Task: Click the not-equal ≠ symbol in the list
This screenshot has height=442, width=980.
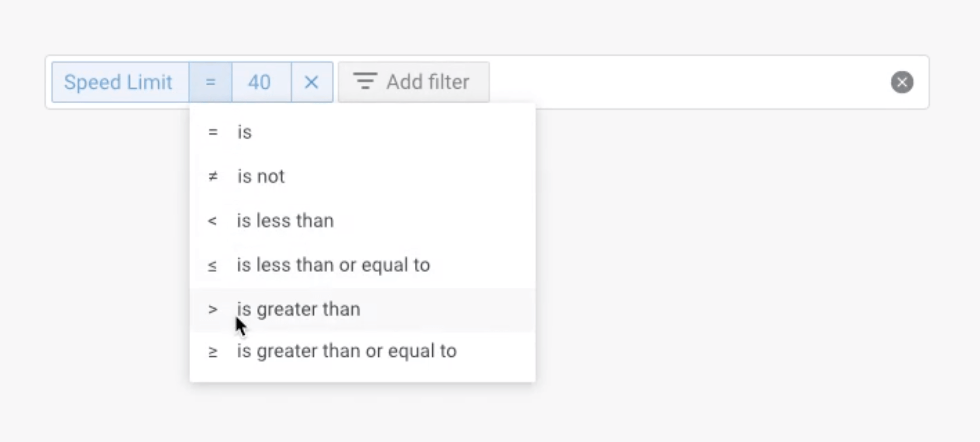Action: tap(213, 177)
